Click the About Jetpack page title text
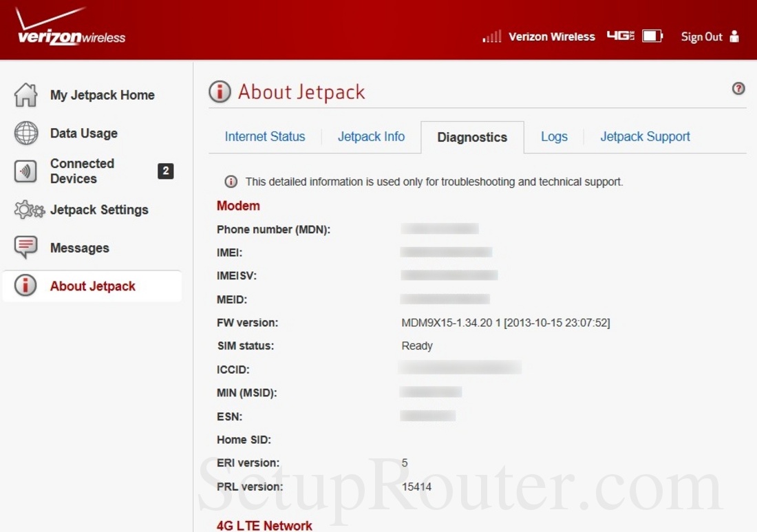 click(301, 92)
